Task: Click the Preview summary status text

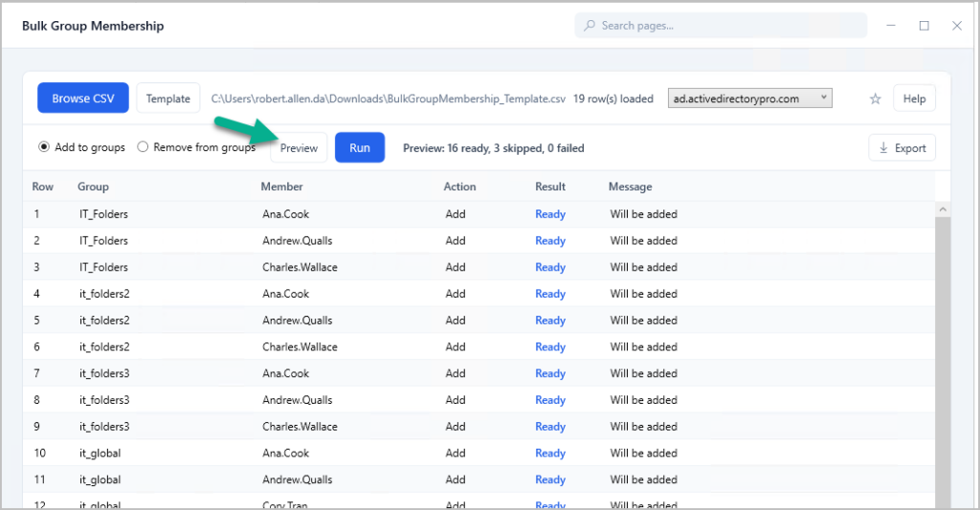Action: 494,148
